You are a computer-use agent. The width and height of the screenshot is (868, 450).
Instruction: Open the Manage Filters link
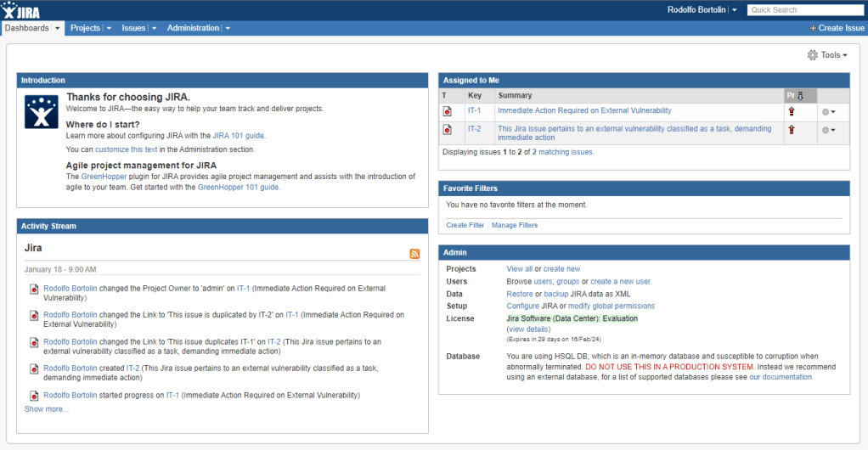(515, 225)
